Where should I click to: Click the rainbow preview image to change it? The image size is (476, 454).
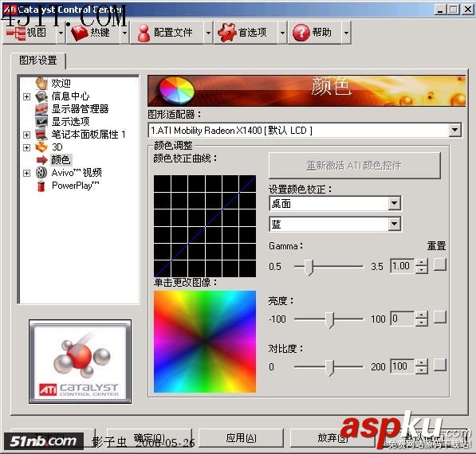[205, 342]
